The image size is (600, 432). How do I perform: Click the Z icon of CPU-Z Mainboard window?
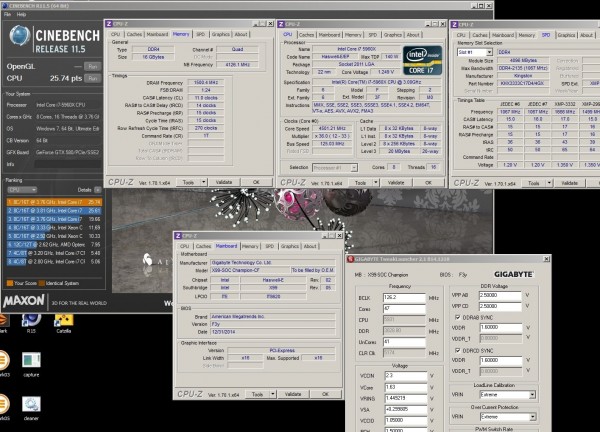click(178, 236)
